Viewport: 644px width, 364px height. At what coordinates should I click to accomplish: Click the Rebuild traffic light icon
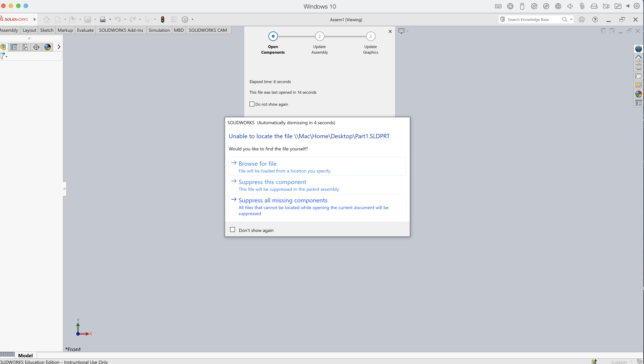(x=163, y=19)
